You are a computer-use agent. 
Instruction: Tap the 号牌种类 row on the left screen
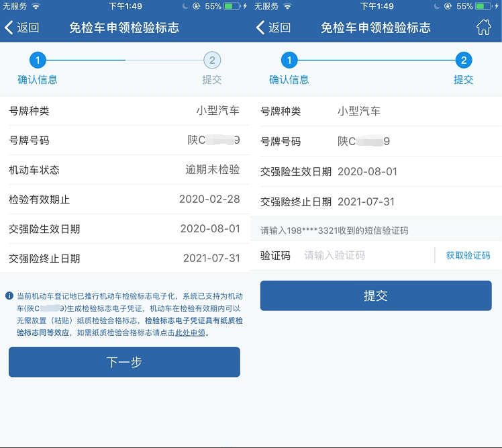[x=124, y=111]
